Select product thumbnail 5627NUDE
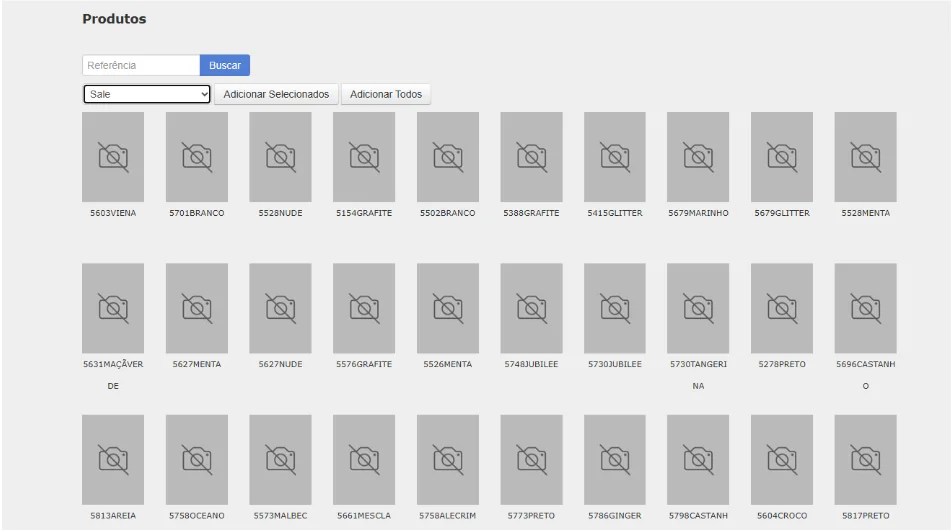Image resolution: width=951 pixels, height=531 pixels. (280, 308)
